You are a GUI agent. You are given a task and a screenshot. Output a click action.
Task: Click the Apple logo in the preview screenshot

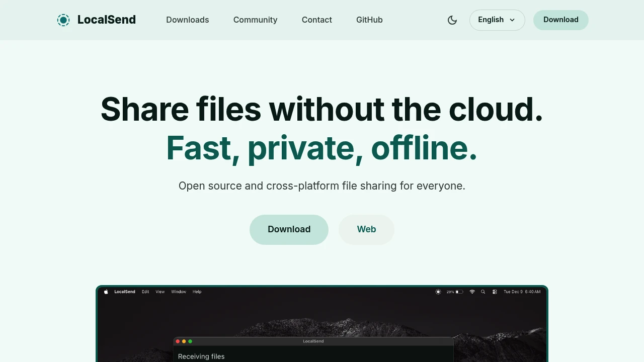[x=106, y=292]
